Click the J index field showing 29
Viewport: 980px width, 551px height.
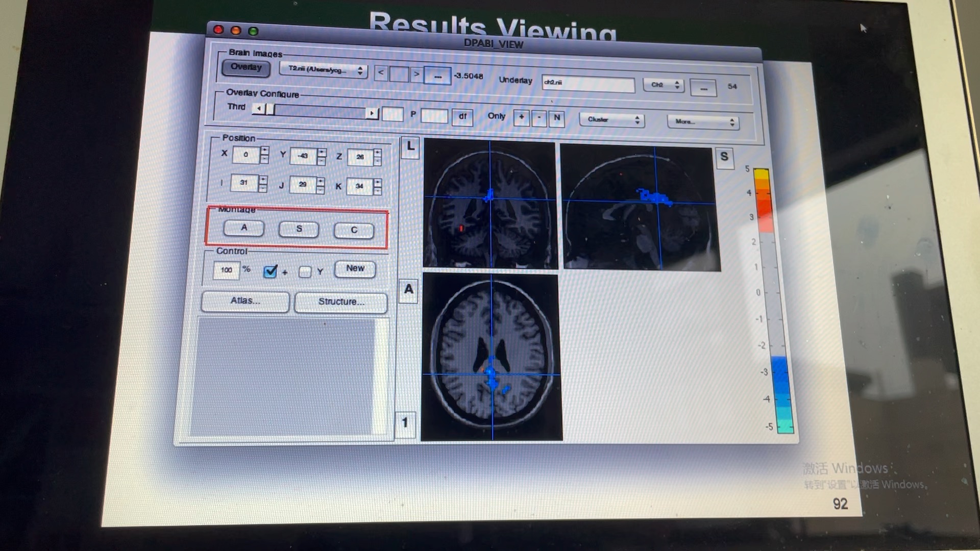[x=303, y=185]
